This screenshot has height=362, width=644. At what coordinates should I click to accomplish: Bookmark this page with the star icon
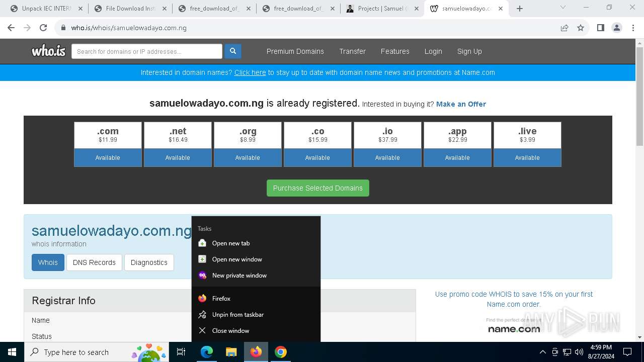581,28
